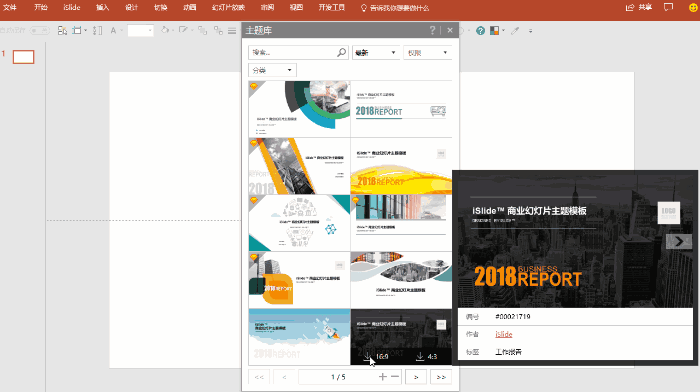Image resolution: width=700 pixels, height=392 pixels.
Task: Download the dark theme in 16:9 format
Action: pos(376,356)
